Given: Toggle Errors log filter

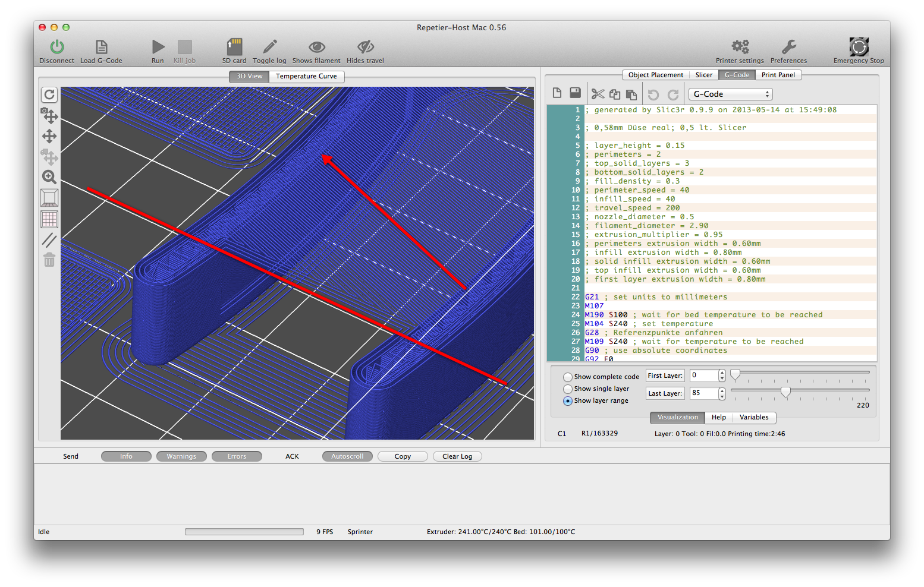Looking at the screenshot, I should pos(237,456).
